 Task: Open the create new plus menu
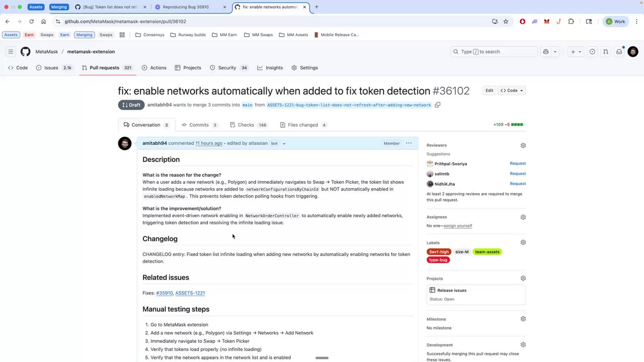point(575,52)
